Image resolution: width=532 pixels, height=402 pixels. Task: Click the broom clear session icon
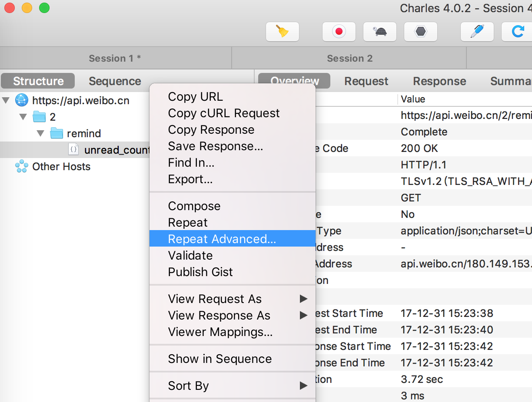point(283,32)
